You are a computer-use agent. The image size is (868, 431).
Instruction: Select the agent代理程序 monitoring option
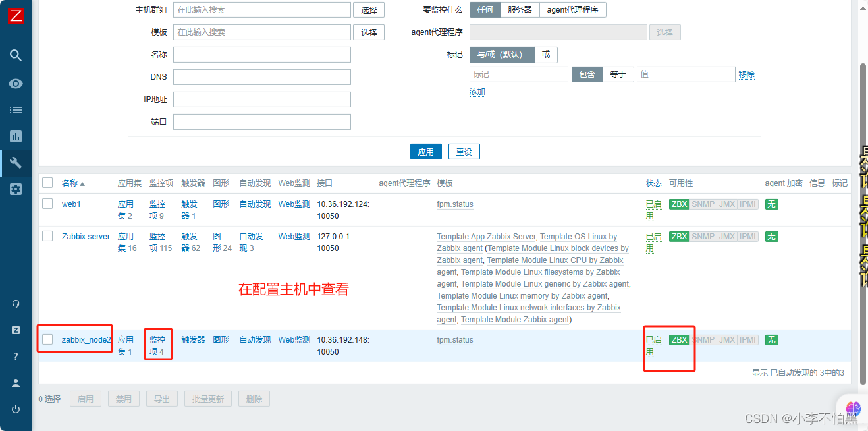(573, 10)
